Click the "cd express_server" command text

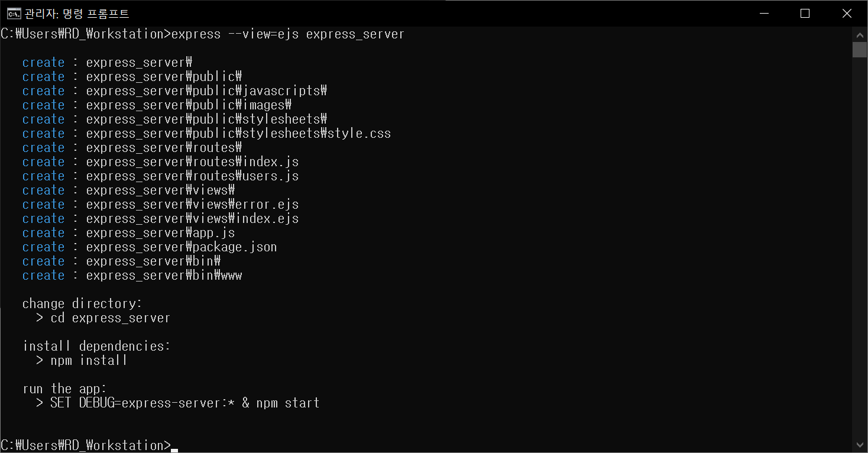tap(110, 318)
